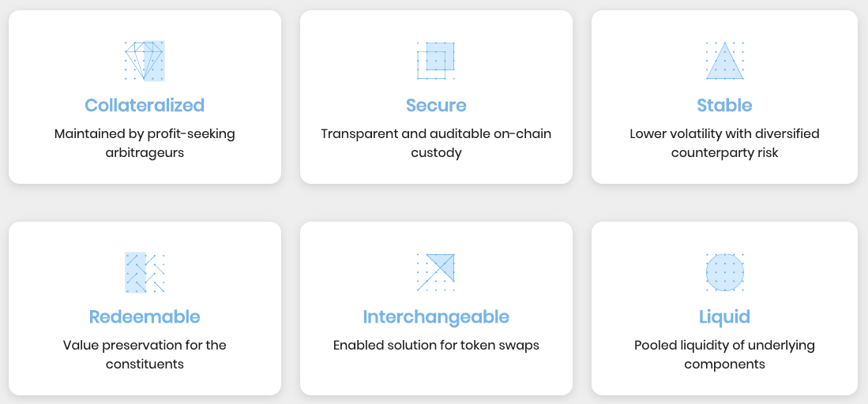This screenshot has width=868, height=404.
Task: Click the diagonal lines icon above Redeemable
Action: (x=145, y=272)
